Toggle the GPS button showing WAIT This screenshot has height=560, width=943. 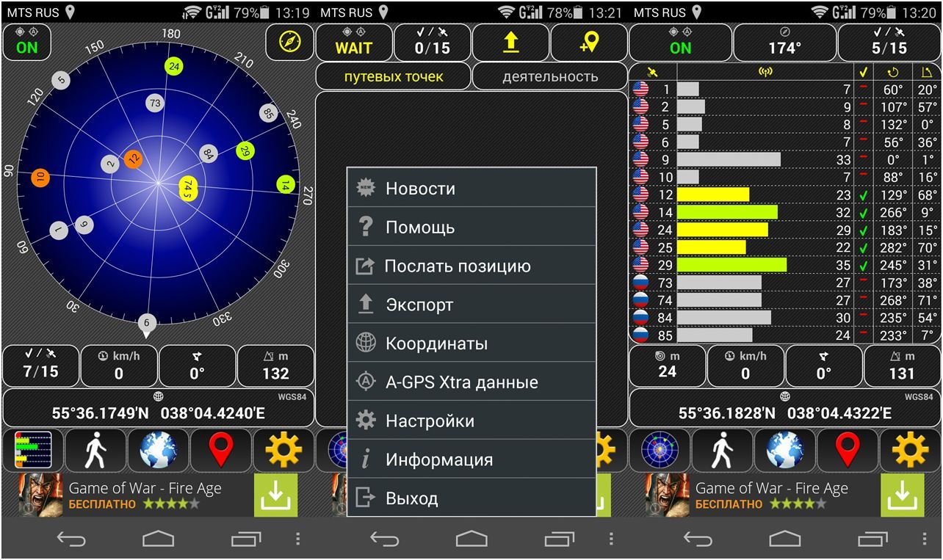click(354, 42)
